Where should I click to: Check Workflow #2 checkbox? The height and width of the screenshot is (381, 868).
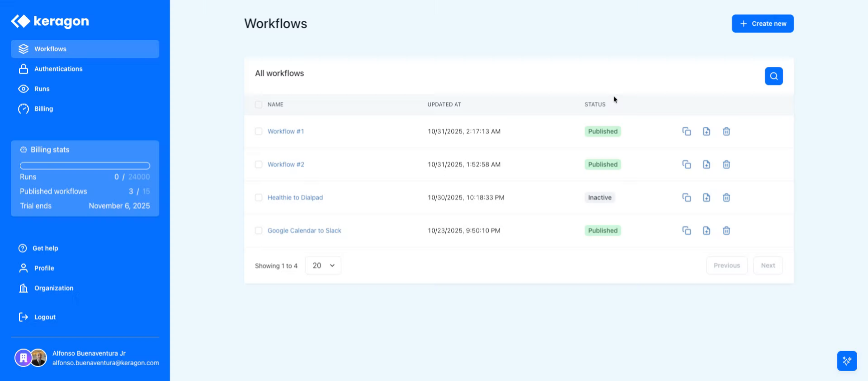259,164
